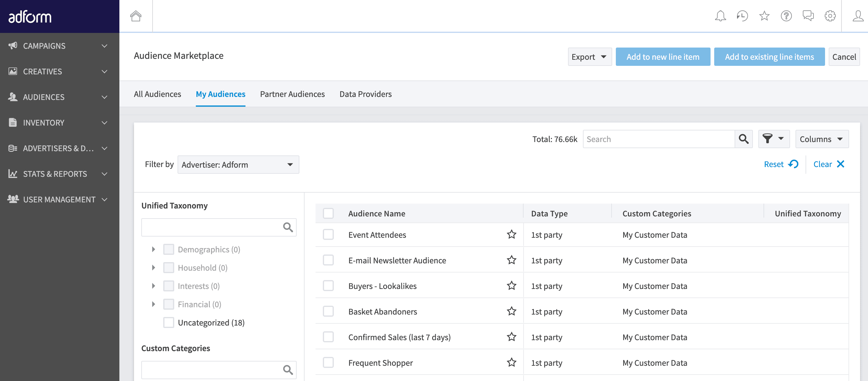Check the Buyers - Lookalikes row
The width and height of the screenshot is (868, 381).
[x=328, y=286]
